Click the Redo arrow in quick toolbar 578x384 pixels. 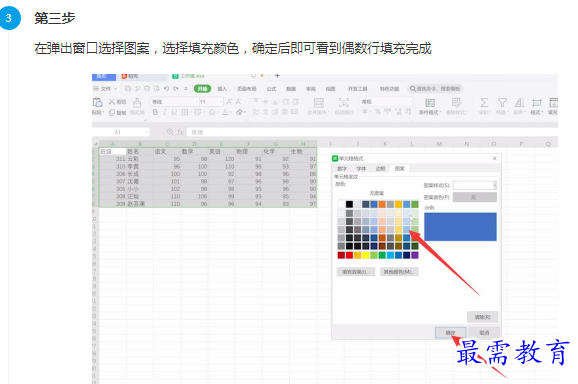(176, 88)
